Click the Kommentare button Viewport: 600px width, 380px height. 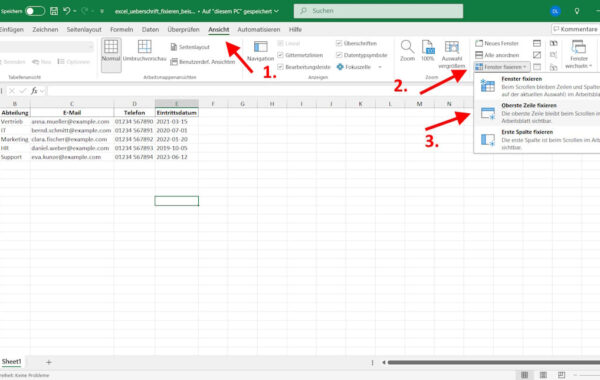click(575, 29)
